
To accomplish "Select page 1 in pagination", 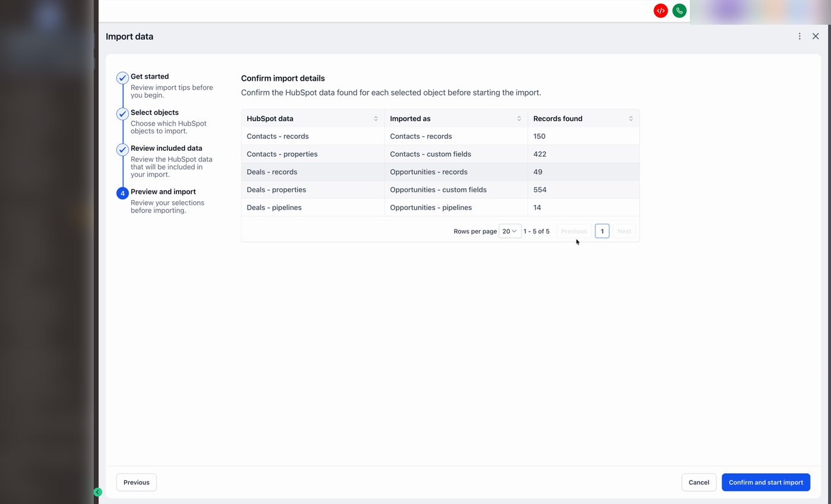I will (602, 231).
